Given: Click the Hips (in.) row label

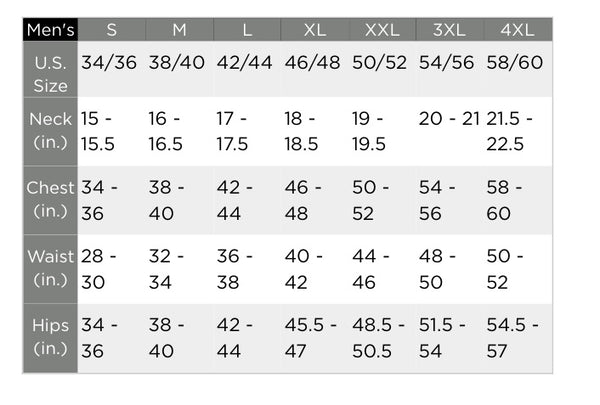Looking at the screenshot, I should (x=50, y=337).
